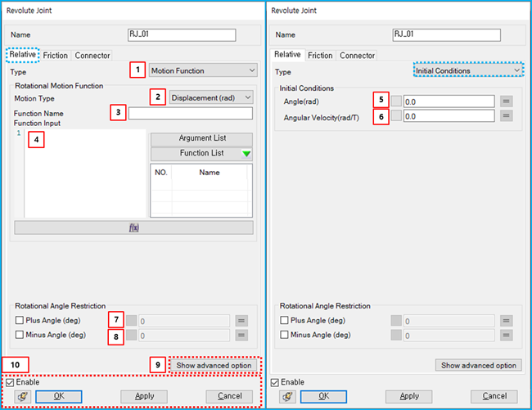Screen dimensions: 532x410
Task: Select Relative tab in right dialog
Action: click(x=287, y=55)
